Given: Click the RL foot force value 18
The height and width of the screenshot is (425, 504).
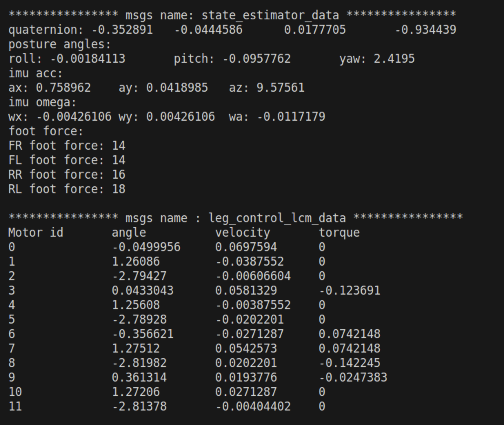Looking at the screenshot, I should click(x=119, y=189).
